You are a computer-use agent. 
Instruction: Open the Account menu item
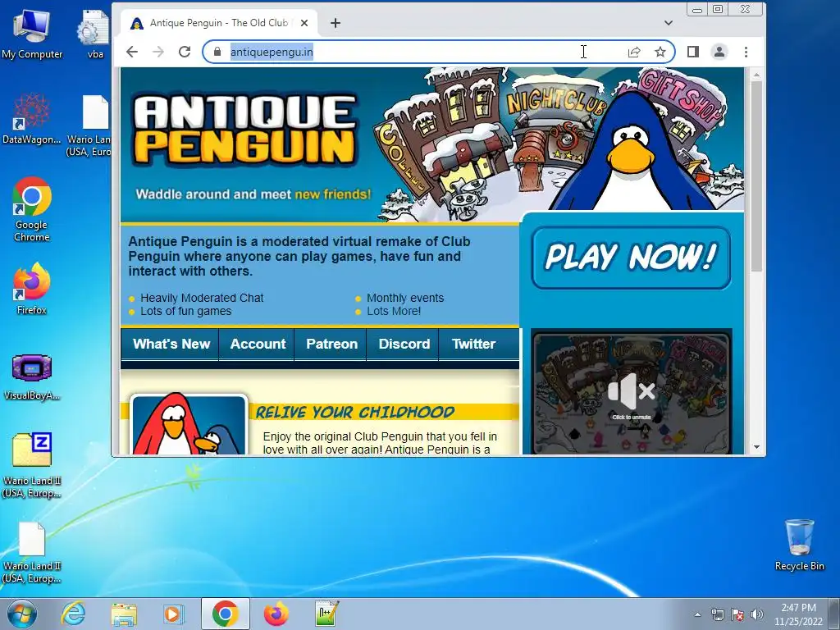pos(258,344)
